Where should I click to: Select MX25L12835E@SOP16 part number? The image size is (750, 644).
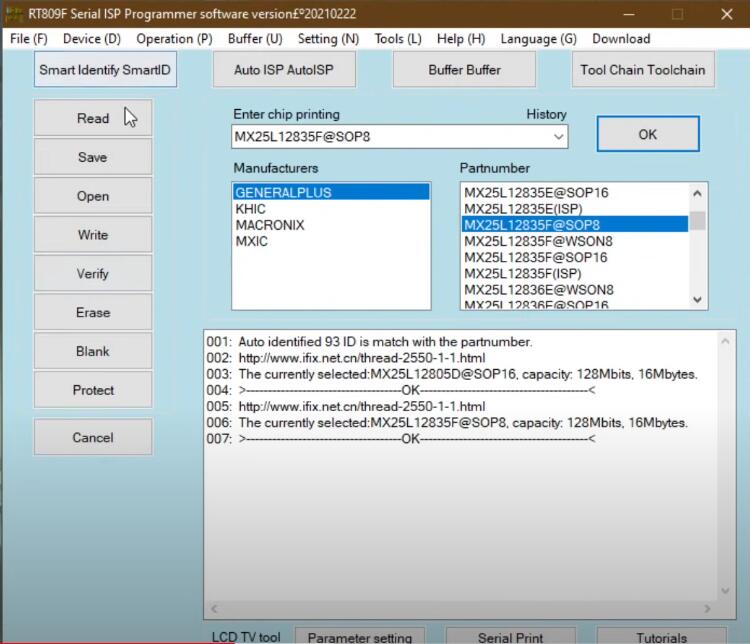[575, 192]
